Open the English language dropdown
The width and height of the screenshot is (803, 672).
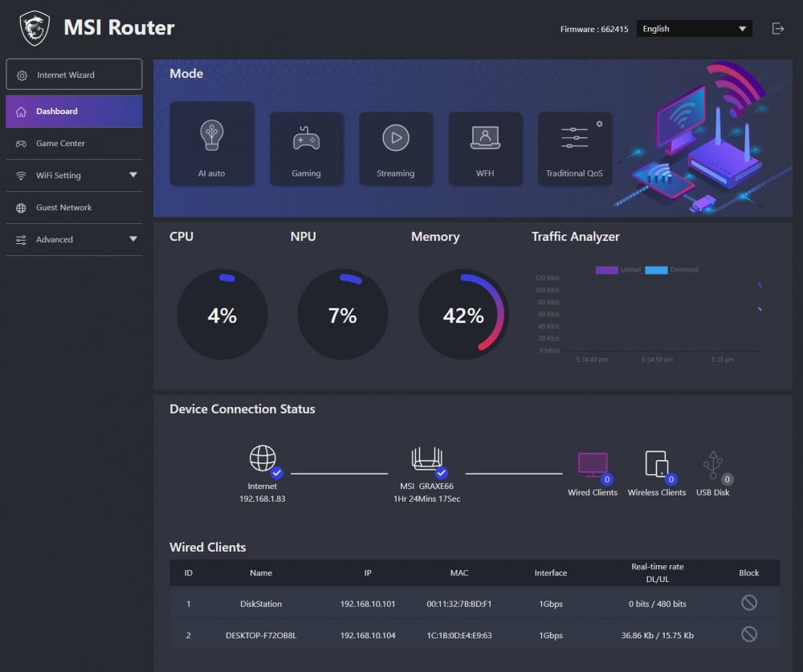point(694,29)
